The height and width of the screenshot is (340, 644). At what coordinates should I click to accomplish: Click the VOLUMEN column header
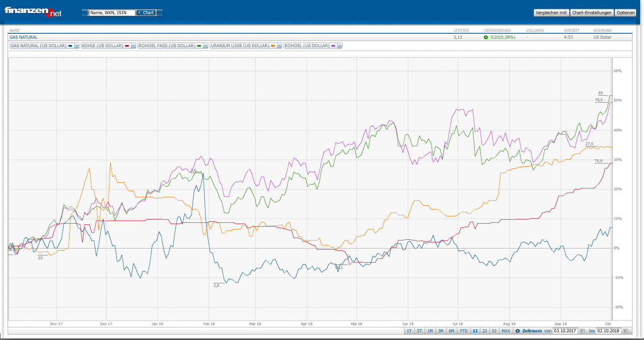point(535,31)
